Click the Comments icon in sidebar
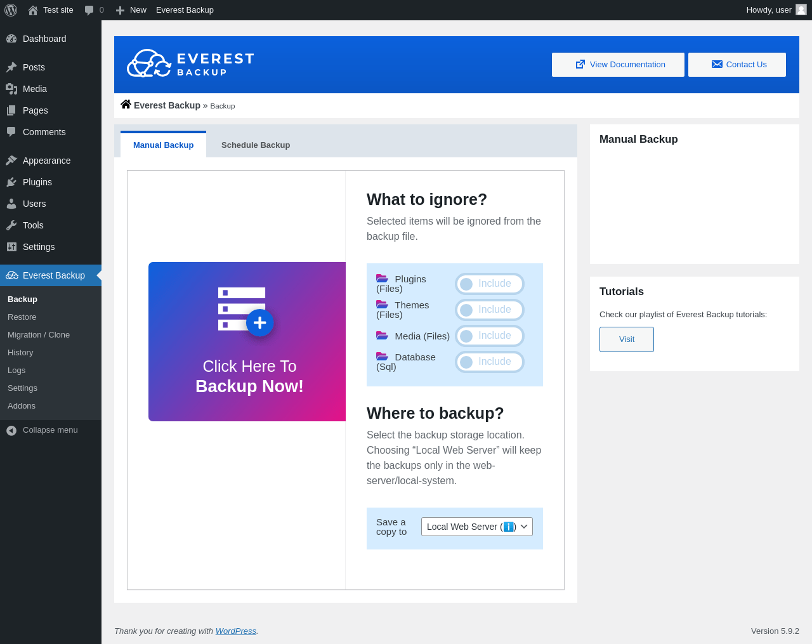The width and height of the screenshot is (812, 644). [11, 132]
